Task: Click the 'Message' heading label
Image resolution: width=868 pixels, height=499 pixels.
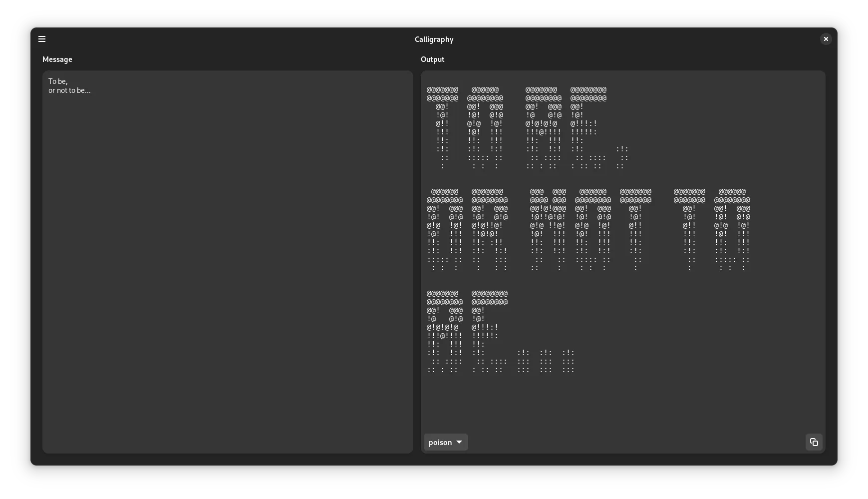Action: tap(57, 59)
